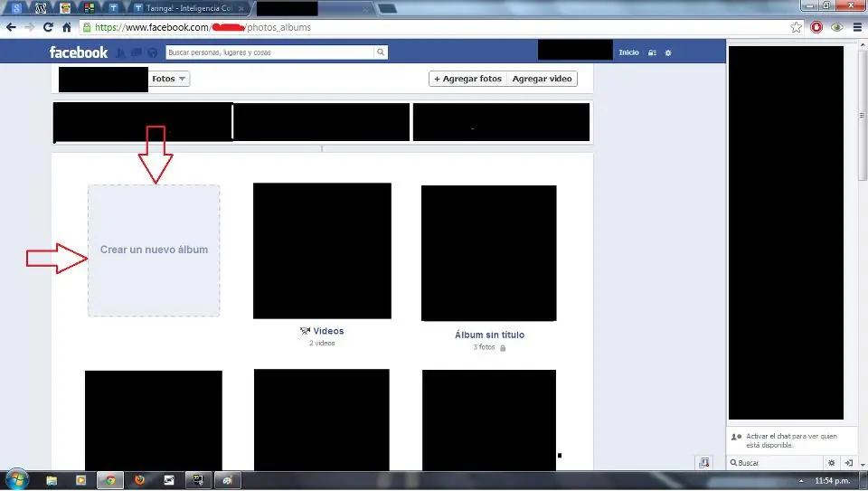Click the chat tab icon beside sidebar

click(704, 463)
